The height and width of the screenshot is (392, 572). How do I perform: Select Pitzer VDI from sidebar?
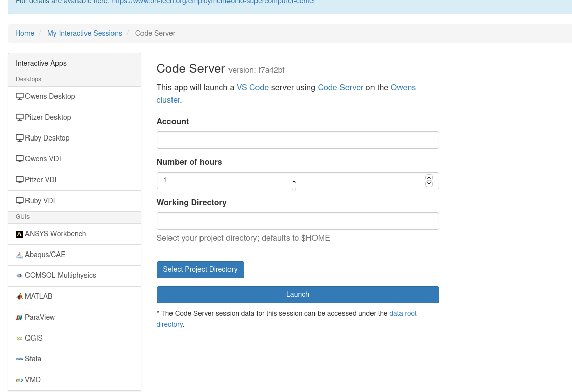coord(74,180)
